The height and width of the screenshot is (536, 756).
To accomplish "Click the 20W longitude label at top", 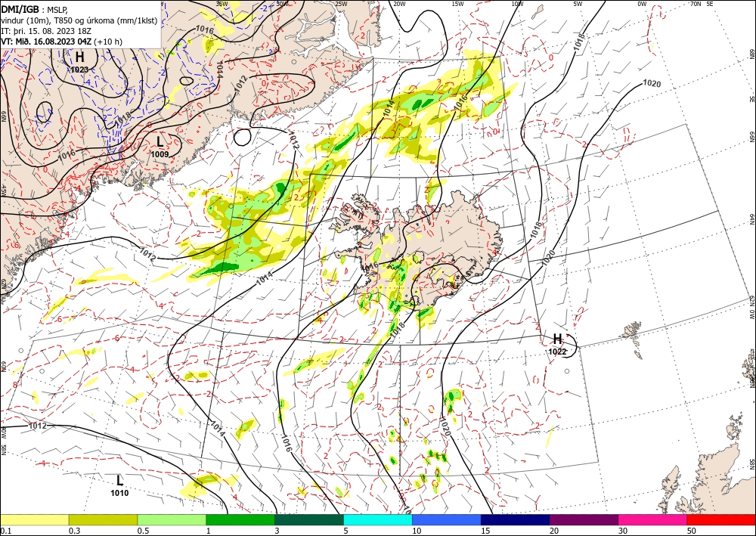I will click(399, 4).
